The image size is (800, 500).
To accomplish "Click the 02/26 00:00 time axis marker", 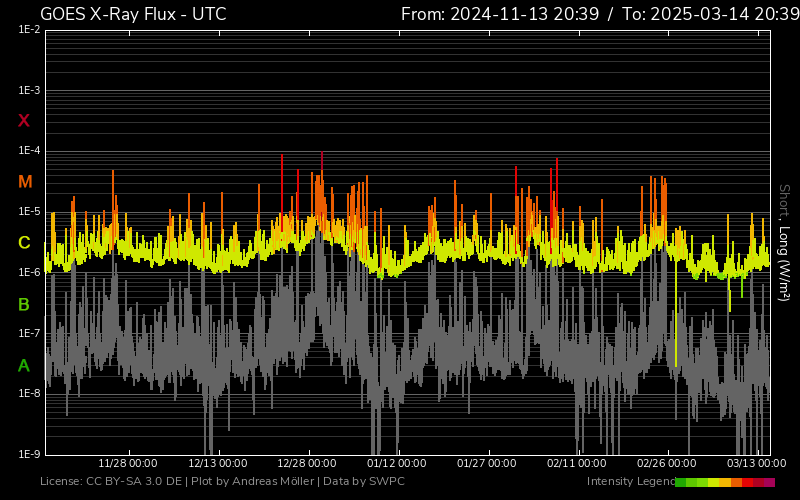I will 667,464.
